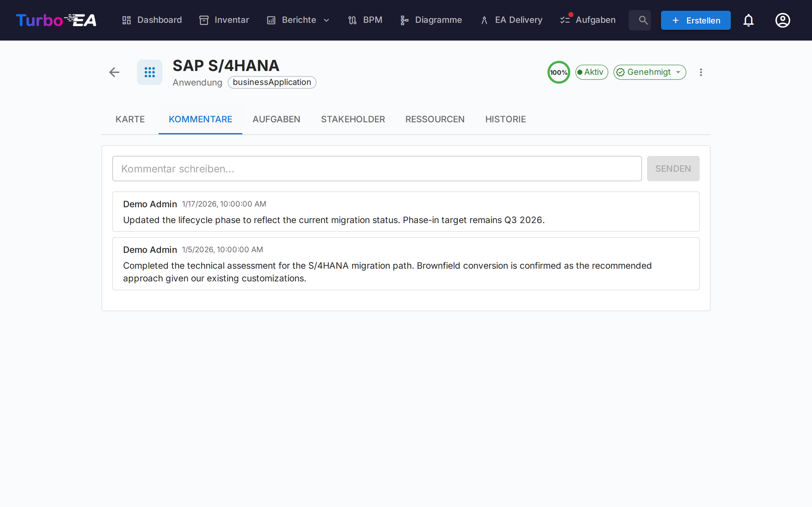This screenshot has width=812, height=507.
Task: Click the 100% completeness indicator
Action: [558, 72]
